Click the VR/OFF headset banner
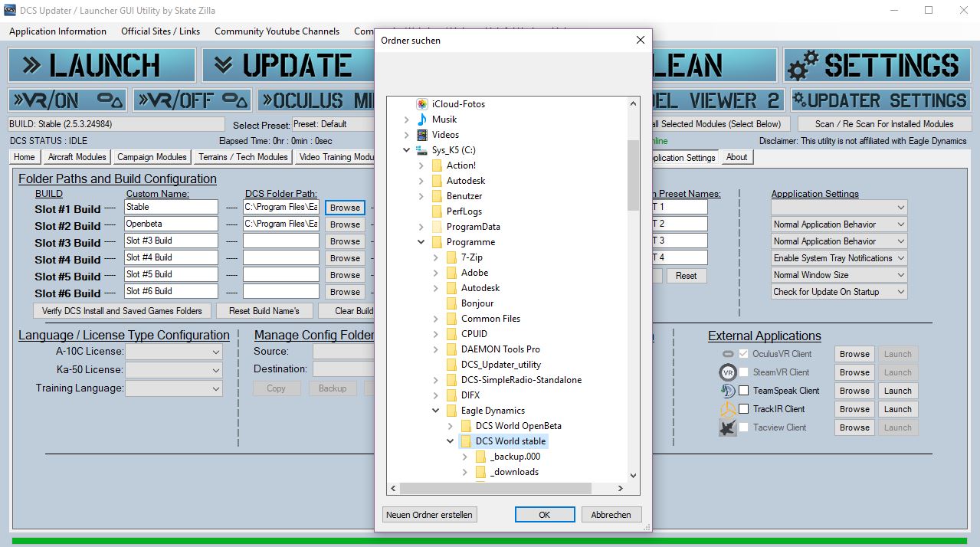The width and height of the screenshot is (980, 547). pos(192,100)
